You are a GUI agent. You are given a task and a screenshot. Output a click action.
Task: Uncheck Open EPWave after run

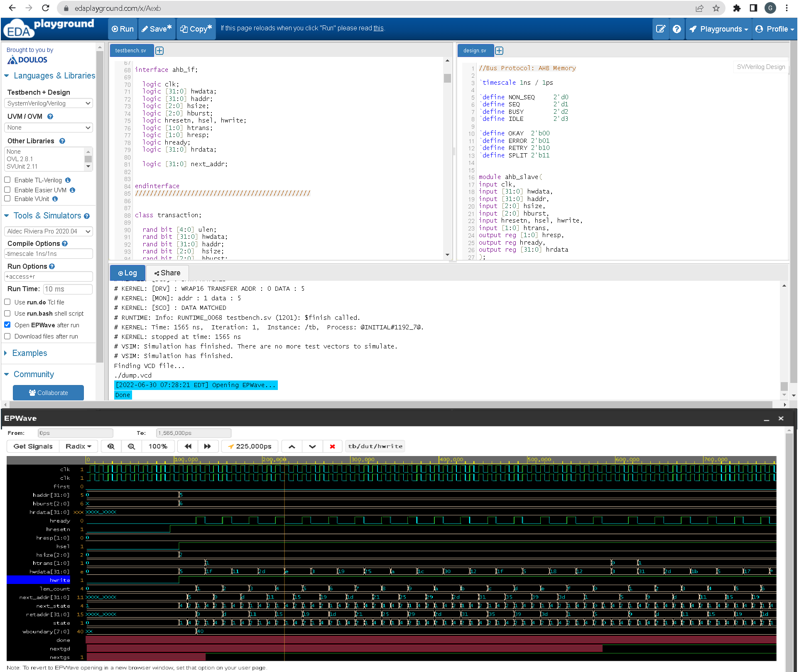click(7, 324)
